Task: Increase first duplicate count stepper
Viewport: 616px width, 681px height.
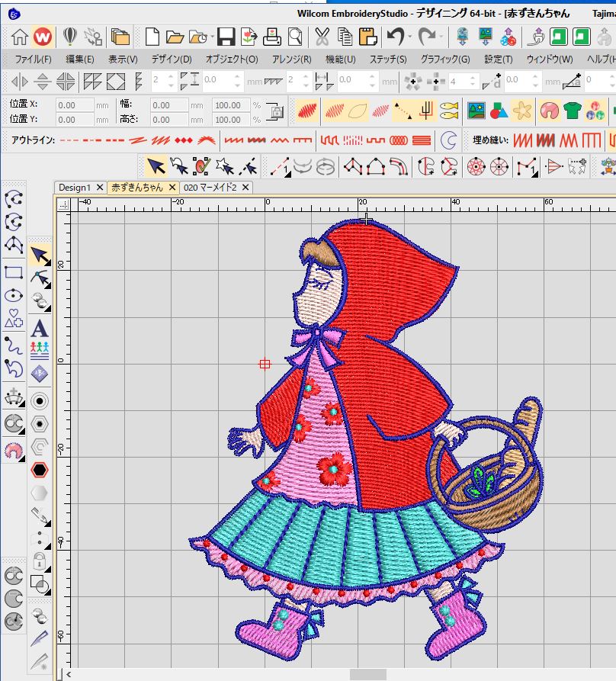Action: [x=171, y=77]
